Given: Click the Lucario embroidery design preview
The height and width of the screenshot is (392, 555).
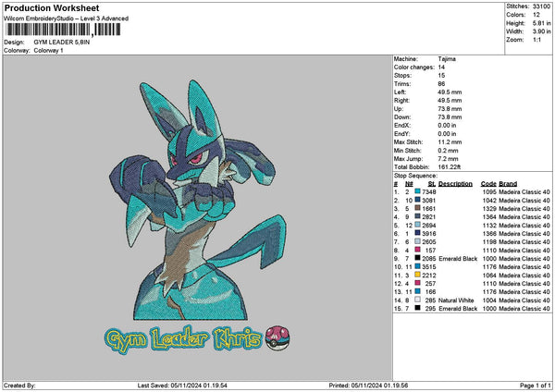Looking at the screenshot, I should coord(198,200).
